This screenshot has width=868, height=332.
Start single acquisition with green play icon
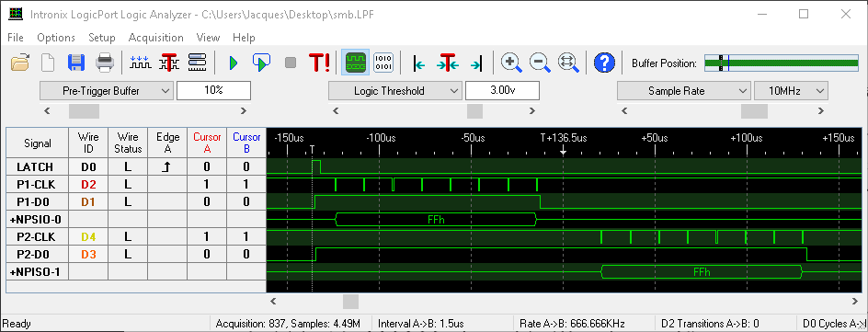pos(233,63)
